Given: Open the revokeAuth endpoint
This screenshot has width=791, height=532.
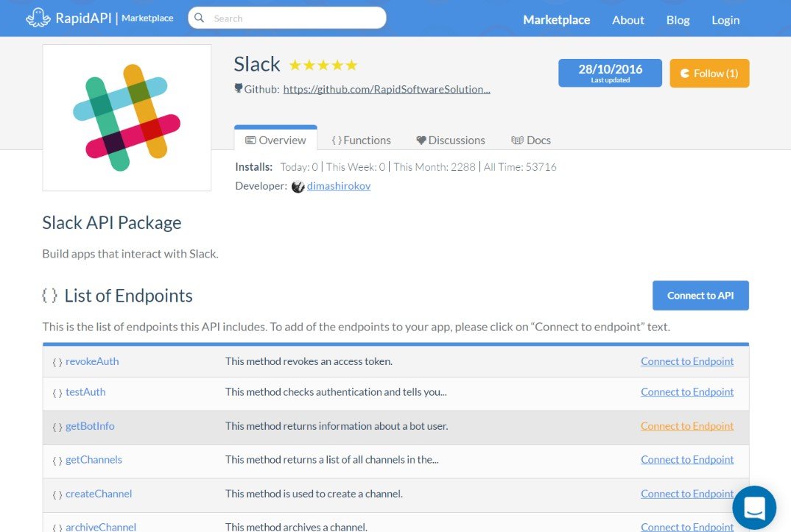Looking at the screenshot, I should click(92, 361).
